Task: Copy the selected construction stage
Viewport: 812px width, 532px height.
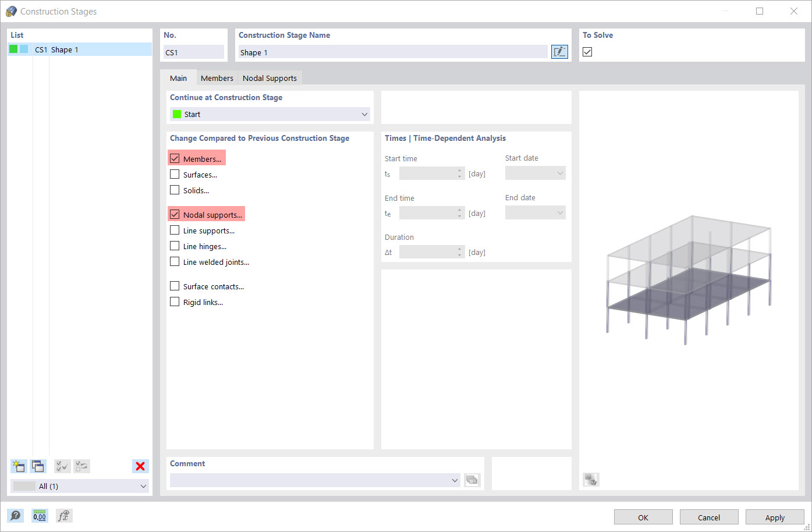Action: pos(38,466)
